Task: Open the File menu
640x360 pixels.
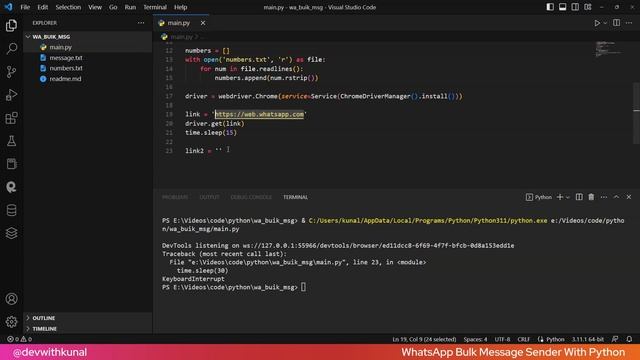Action: click(x=25, y=7)
